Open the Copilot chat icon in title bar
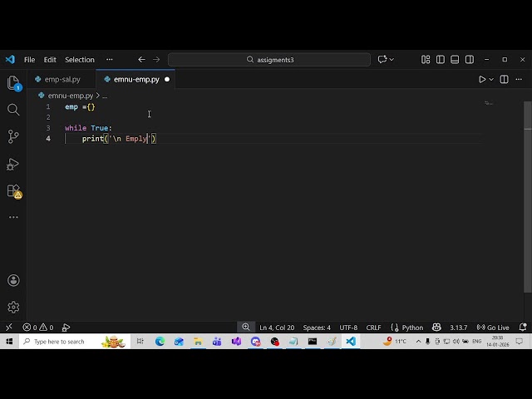Screen dimensions: 532x399 pyautogui.click(x=382, y=59)
